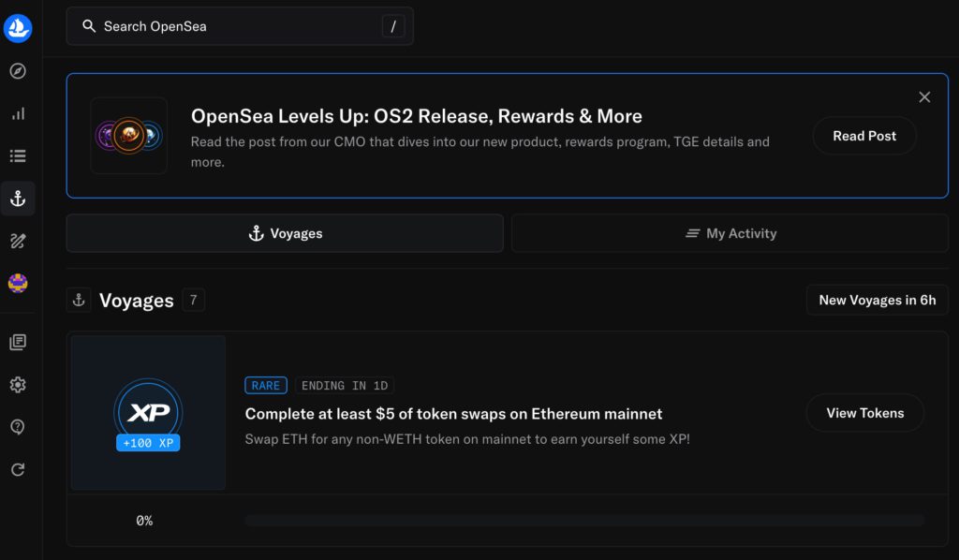Open the voyage titled Complete at least $5 swaps
Viewport: 959px width, 560px height.
(453, 414)
